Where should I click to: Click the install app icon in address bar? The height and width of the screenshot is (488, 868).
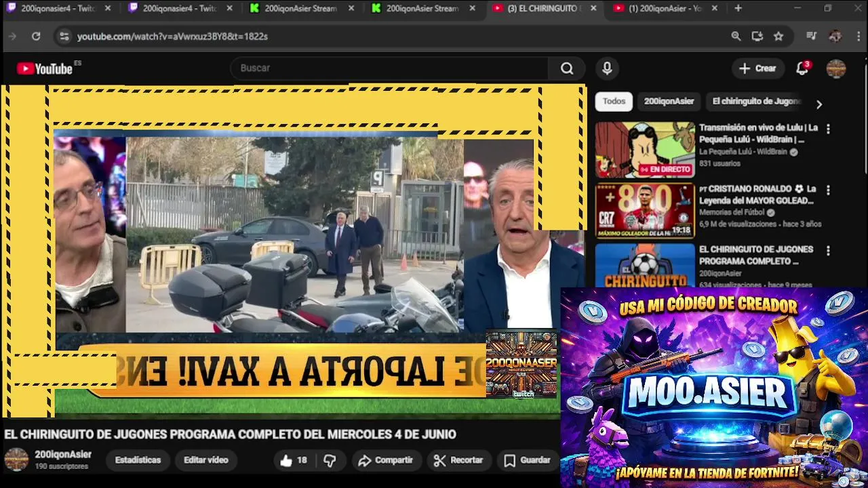[757, 37]
